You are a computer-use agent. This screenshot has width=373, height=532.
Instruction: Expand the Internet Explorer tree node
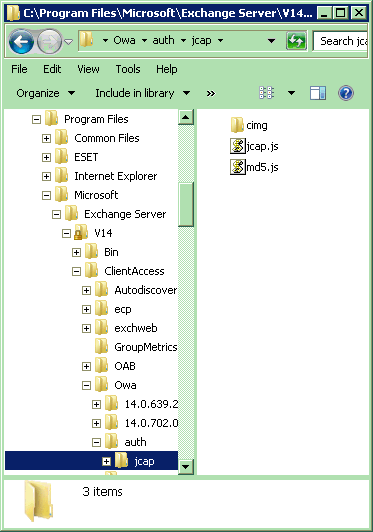(x=46, y=176)
